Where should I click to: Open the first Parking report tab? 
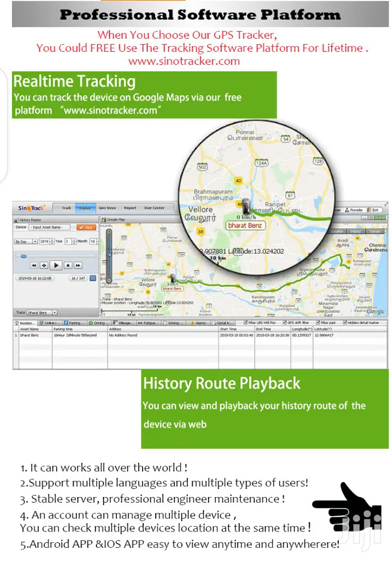pos(74,323)
